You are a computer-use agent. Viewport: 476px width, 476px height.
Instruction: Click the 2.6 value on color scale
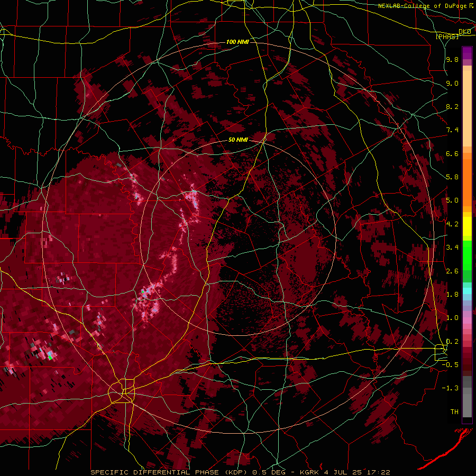click(452, 271)
